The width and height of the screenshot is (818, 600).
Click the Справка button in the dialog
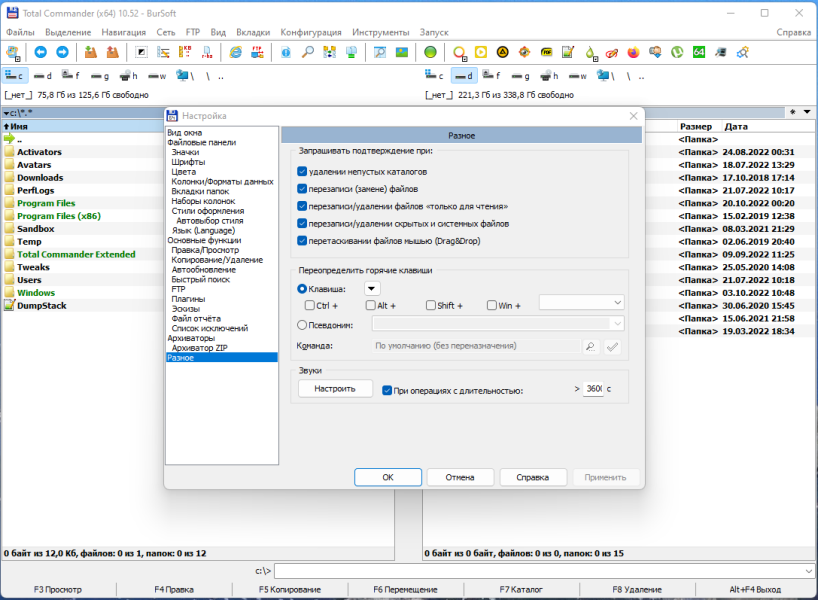coord(533,477)
